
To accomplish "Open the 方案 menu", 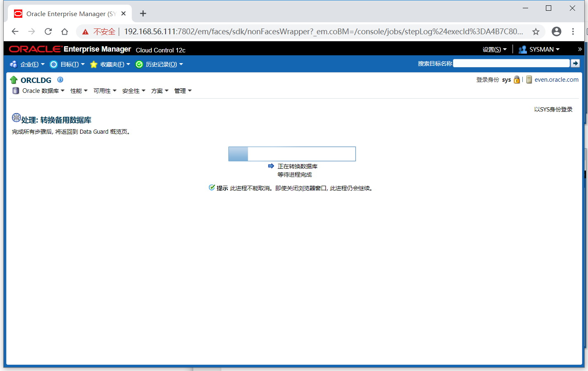I will click(x=159, y=91).
